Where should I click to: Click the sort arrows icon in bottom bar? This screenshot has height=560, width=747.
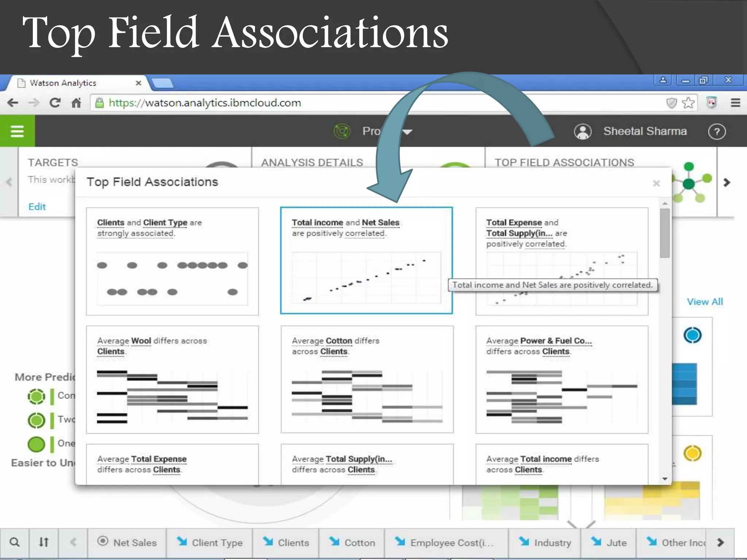click(44, 542)
